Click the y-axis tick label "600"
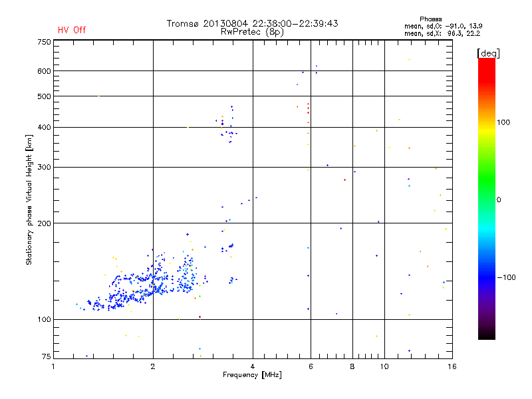Image resolution: width=532 pixels, height=399 pixels. (44, 71)
